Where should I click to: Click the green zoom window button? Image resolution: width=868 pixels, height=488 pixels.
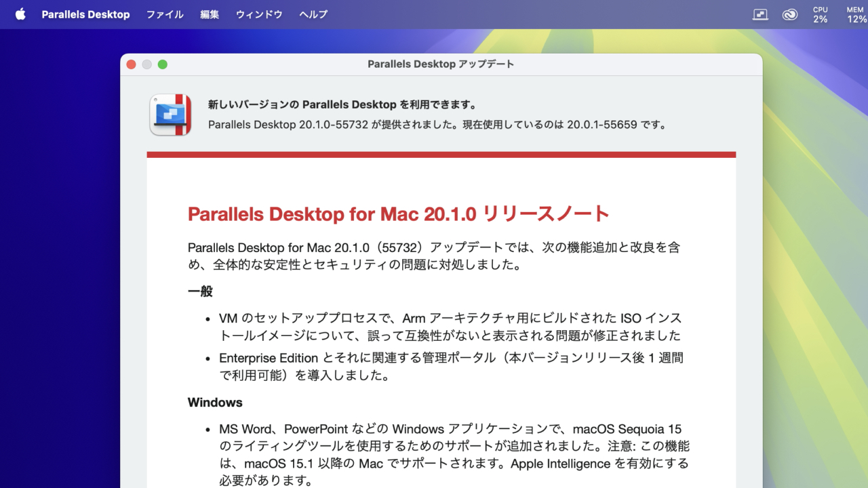point(162,64)
